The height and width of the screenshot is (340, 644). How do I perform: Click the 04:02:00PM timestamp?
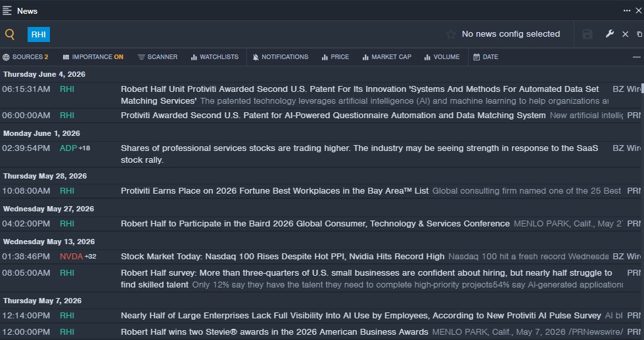click(26, 224)
